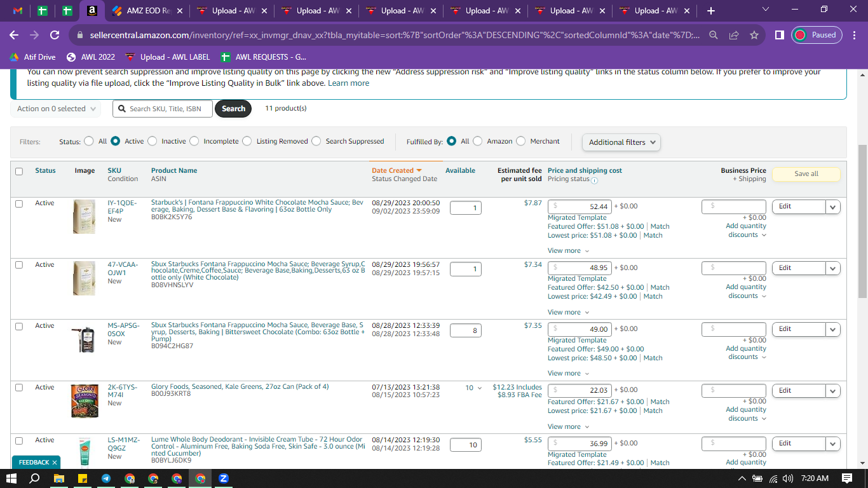Open the Action on 0 selected dropdown
The width and height of the screenshot is (868, 488).
click(55, 109)
